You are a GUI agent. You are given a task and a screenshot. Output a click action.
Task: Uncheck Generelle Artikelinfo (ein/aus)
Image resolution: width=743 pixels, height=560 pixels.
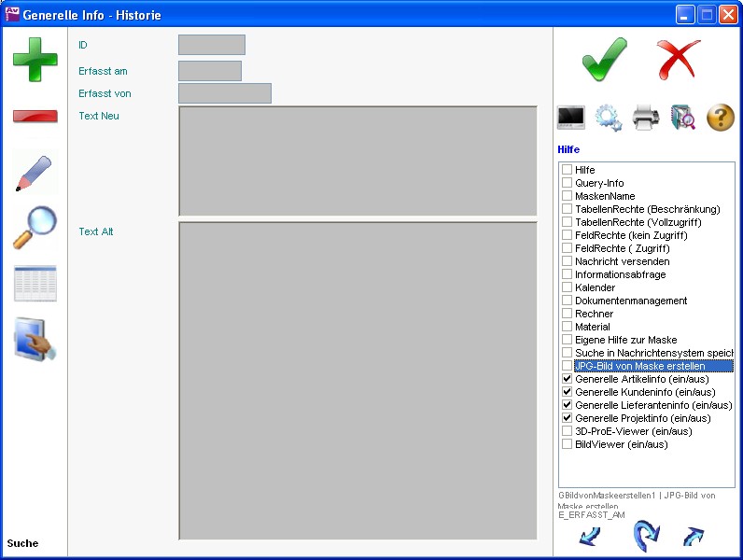click(567, 380)
